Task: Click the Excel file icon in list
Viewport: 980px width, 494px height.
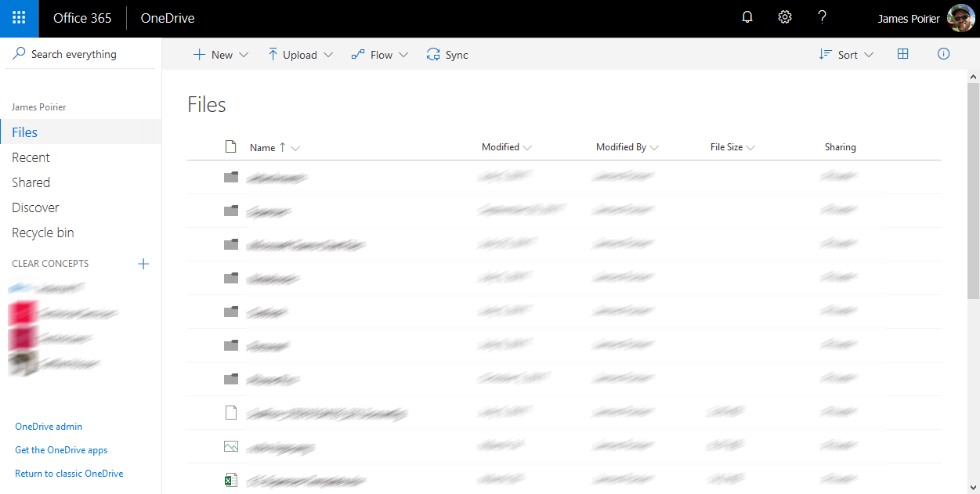Action: point(230,480)
